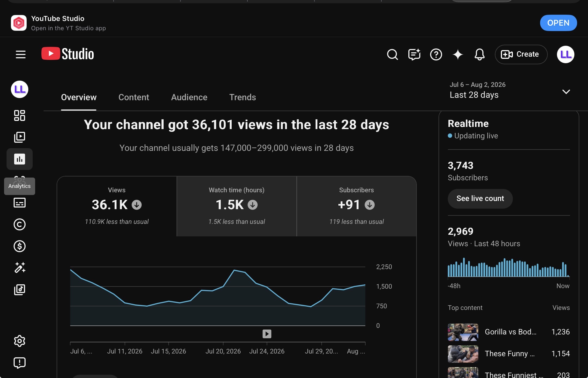Select the Trends tab
Screen dimensions: 588x378
point(243,97)
